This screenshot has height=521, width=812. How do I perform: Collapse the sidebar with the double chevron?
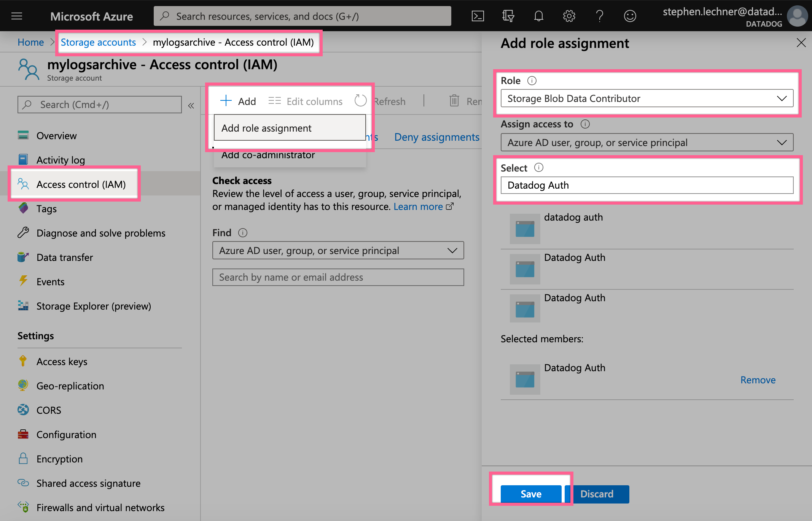click(191, 105)
